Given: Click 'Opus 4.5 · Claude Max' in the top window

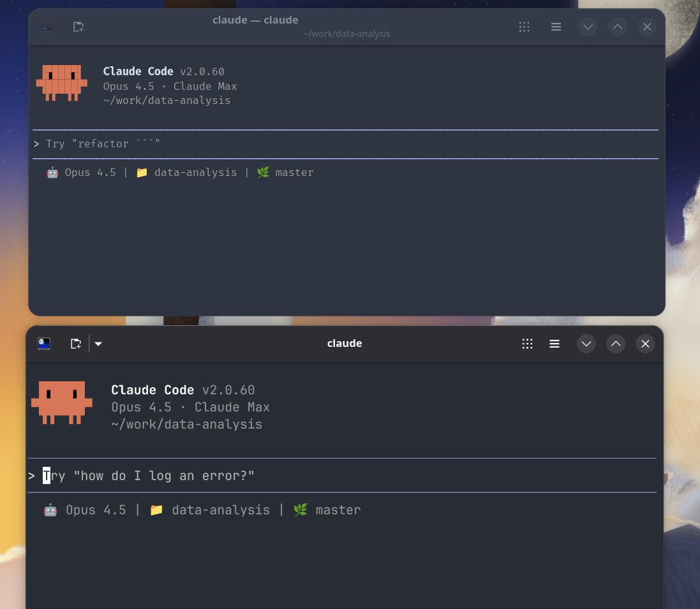Looking at the screenshot, I should [170, 86].
